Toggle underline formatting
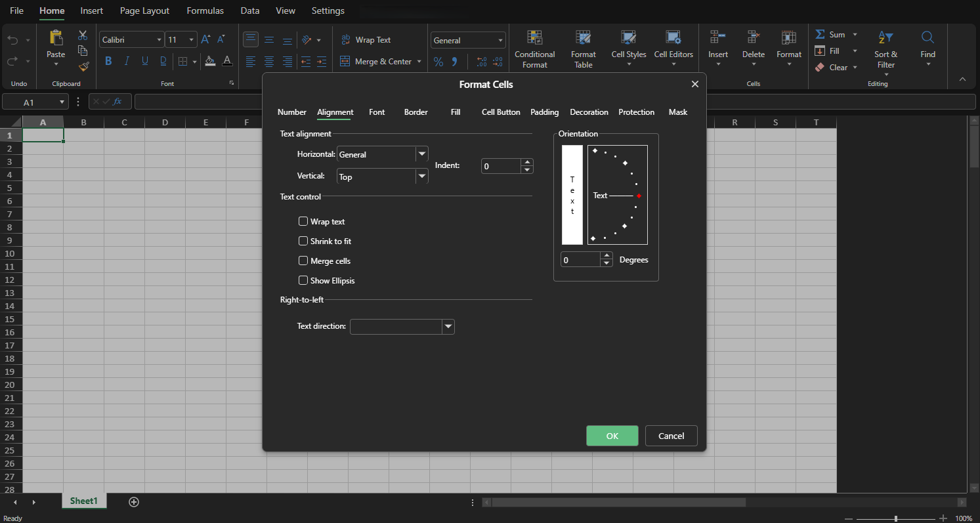The width and height of the screenshot is (980, 523). tap(145, 61)
